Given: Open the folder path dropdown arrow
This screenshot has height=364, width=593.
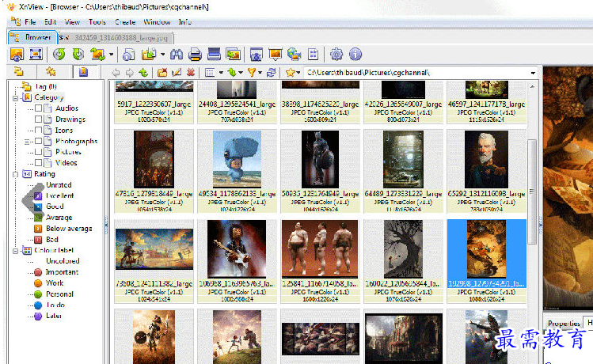Looking at the screenshot, I should pyautogui.click(x=533, y=73).
